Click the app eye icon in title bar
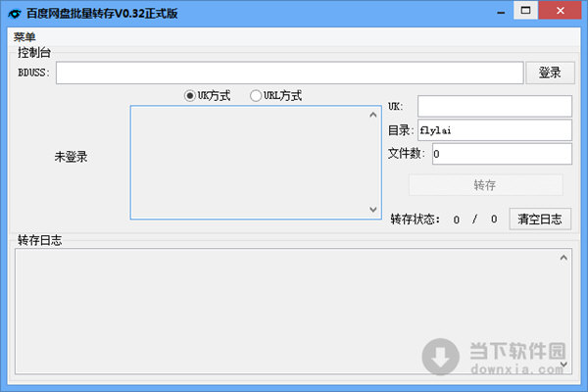Image resolution: width=588 pixels, height=392 pixels. click(15, 14)
